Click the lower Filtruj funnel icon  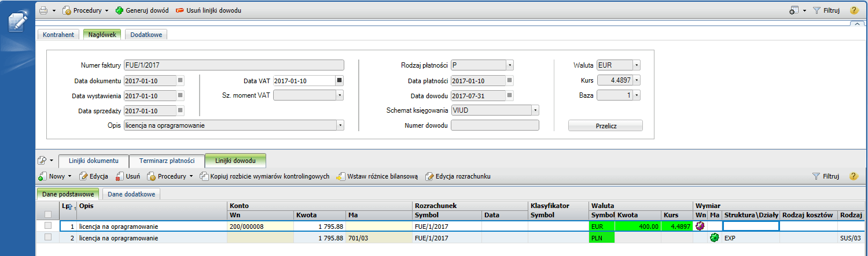[x=817, y=176]
